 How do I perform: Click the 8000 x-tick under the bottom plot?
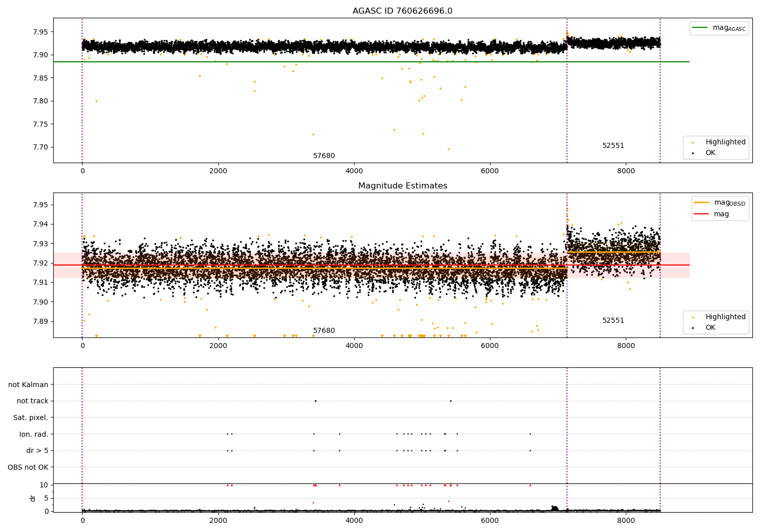point(626,521)
